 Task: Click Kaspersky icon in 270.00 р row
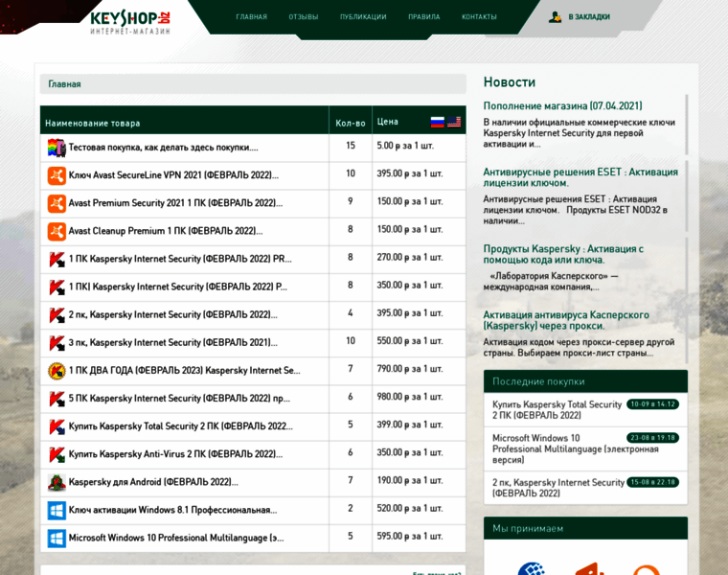pos(57,259)
